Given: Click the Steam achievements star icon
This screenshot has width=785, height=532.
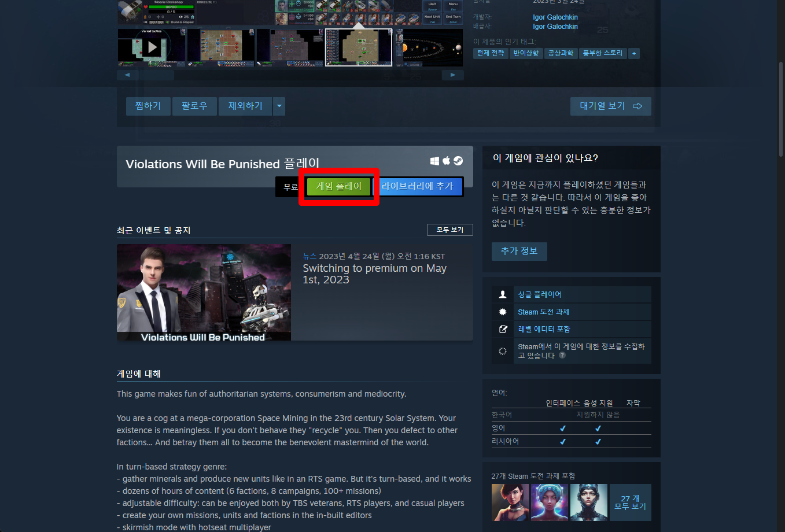Looking at the screenshot, I should pyautogui.click(x=503, y=312).
